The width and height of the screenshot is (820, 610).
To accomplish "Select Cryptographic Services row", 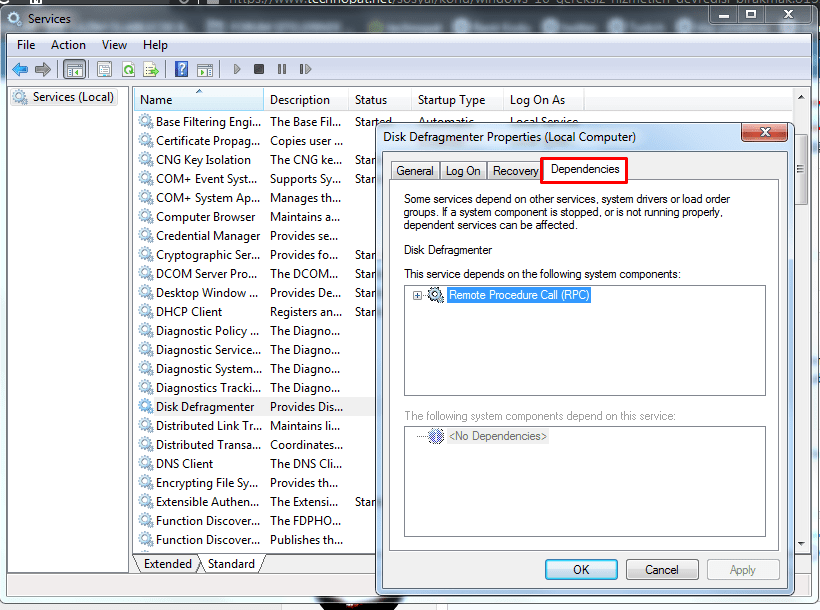I will point(255,255).
